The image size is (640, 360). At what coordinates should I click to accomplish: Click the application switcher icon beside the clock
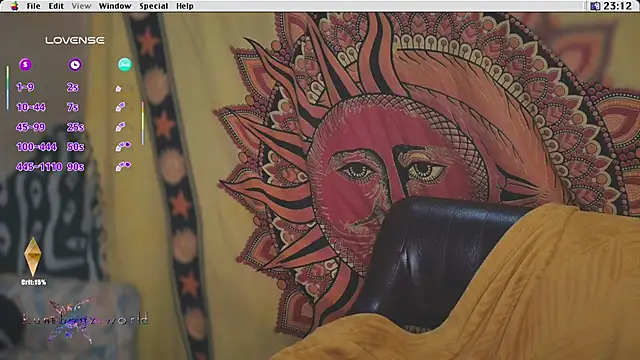pos(595,6)
